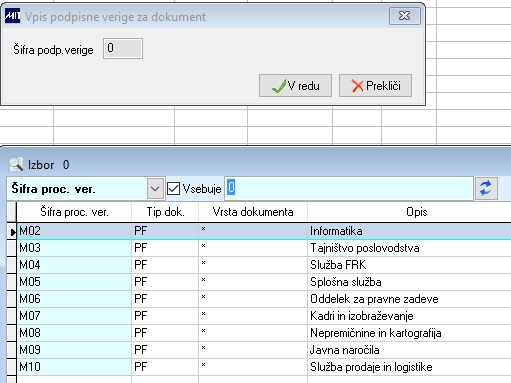Select row M05 code cell
This screenshot has height=383, width=511.
(x=74, y=282)
